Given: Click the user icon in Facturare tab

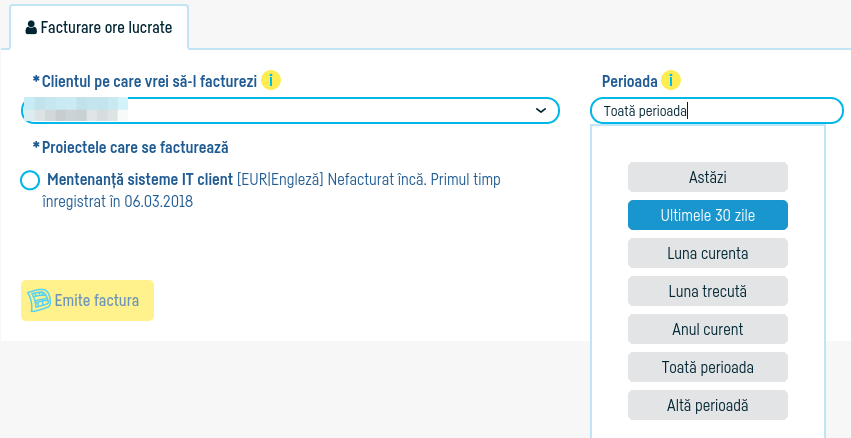Looking at the screenshot, I should click(x=31, y=28).
